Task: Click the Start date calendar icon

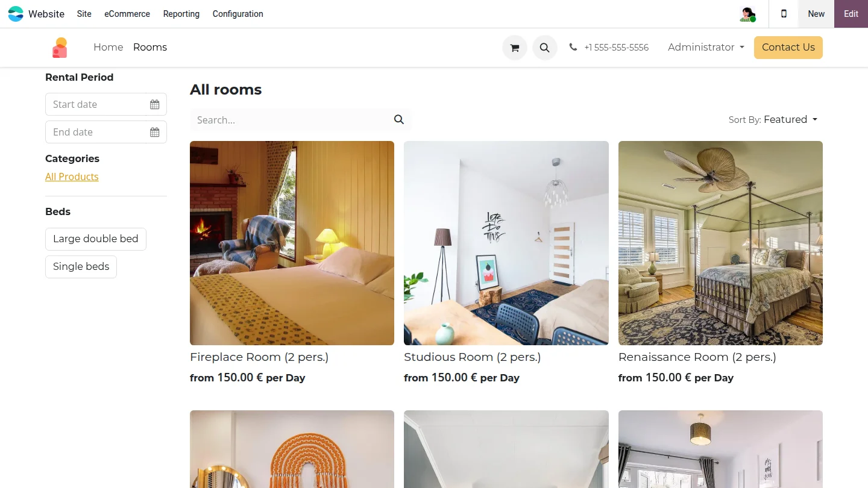Action: coord(155,105)
